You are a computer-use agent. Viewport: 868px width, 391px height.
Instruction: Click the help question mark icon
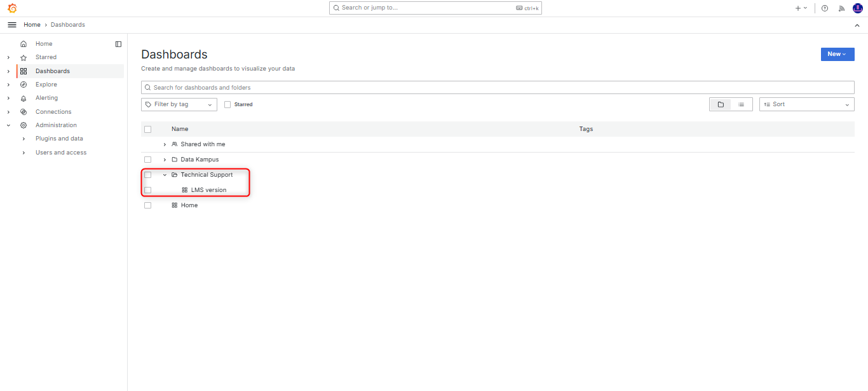pyautogui.click(x=825, y=8)
